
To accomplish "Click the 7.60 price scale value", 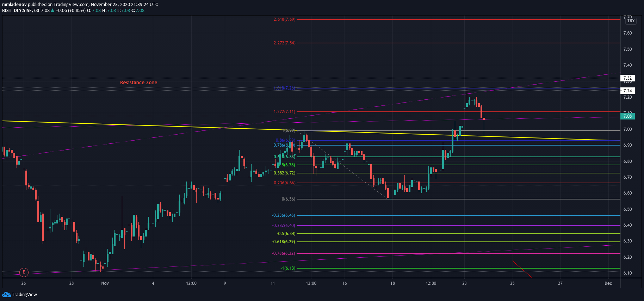I will point(627,33).
